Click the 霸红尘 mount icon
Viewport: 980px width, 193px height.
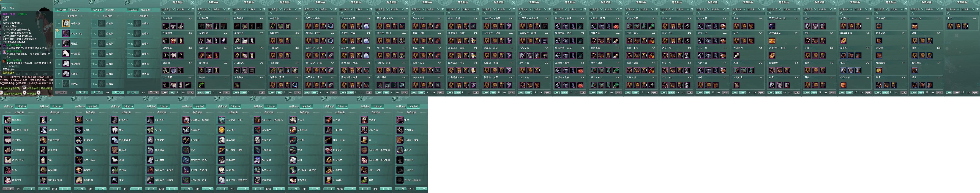66,44
